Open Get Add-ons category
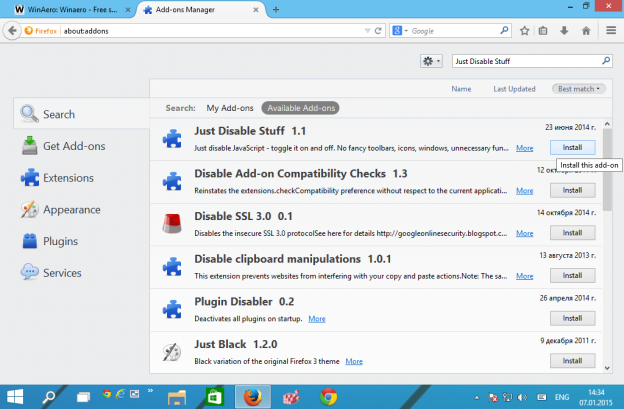 tap(74, 146)
